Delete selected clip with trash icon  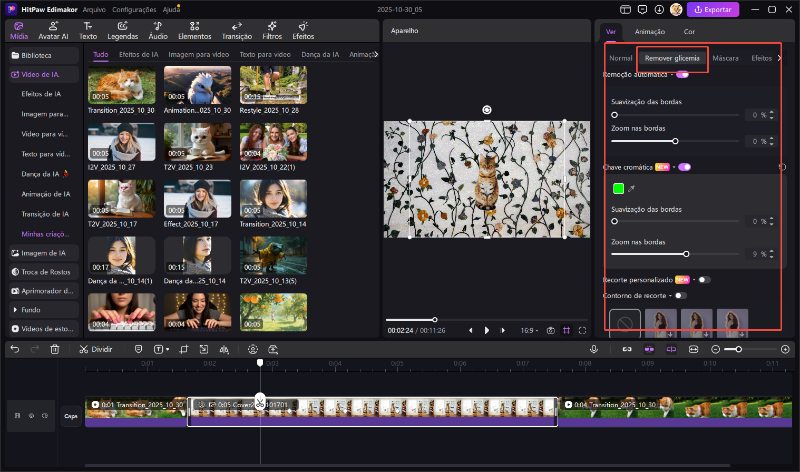55,349
